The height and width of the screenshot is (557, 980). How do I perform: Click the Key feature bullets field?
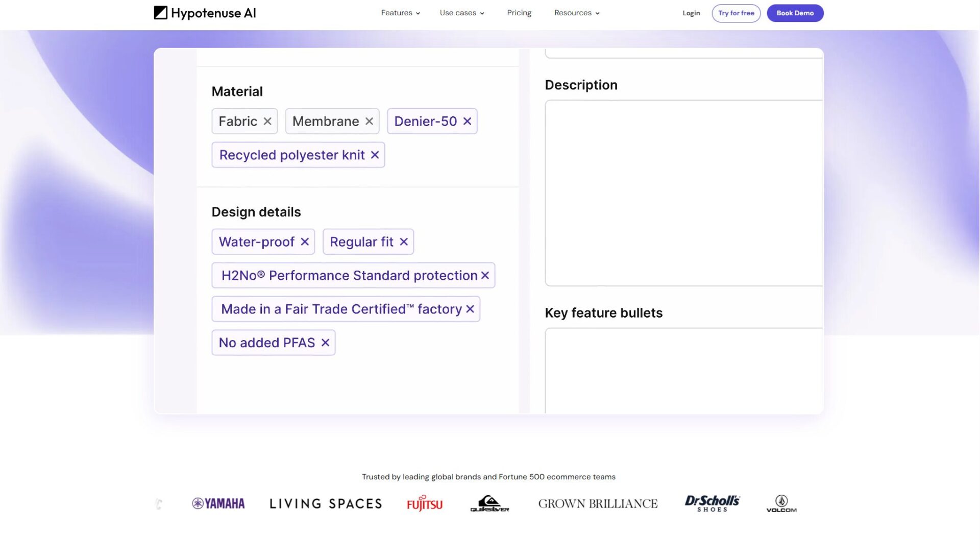click(683, 370)
